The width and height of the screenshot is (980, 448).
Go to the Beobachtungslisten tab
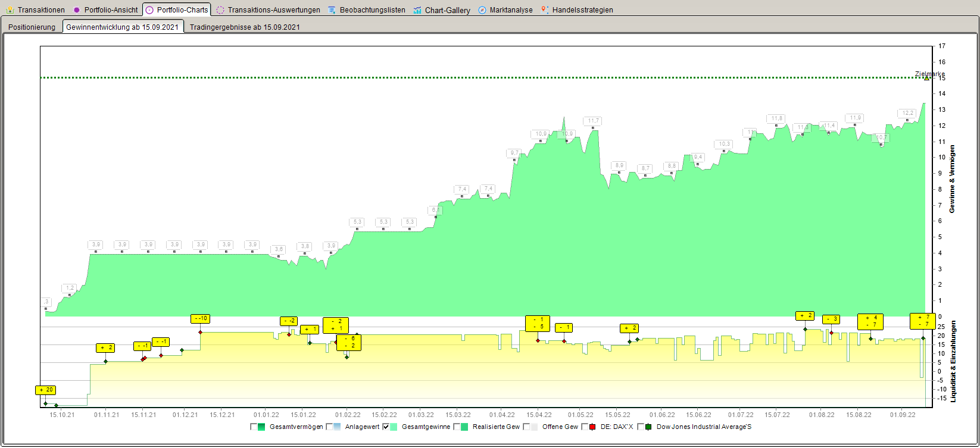367,10
